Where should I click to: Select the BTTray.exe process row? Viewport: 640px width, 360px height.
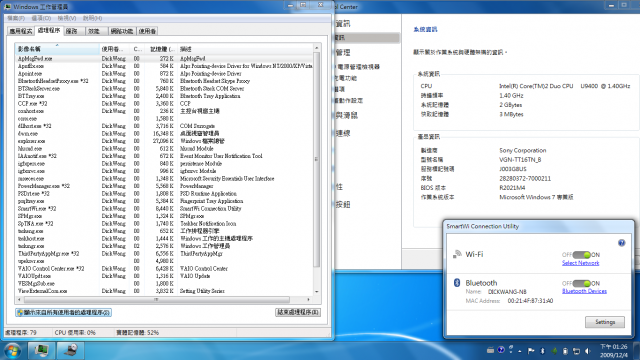[164, 96]
